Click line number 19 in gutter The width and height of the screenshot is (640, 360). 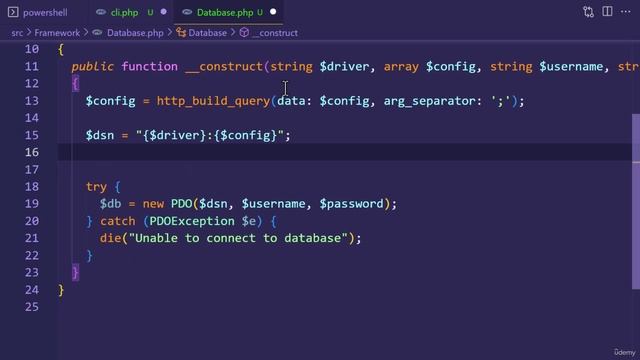click(32, 204)
